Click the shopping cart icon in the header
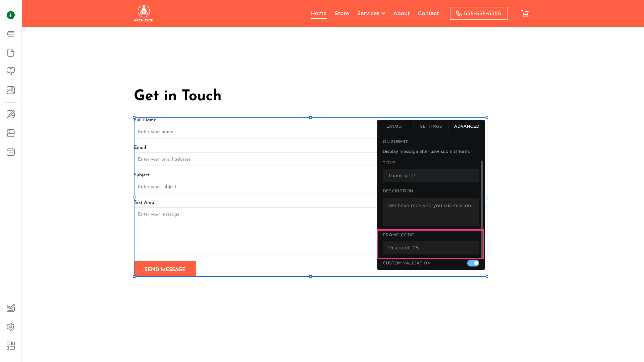Screen dimensions: 644x362 pyautogui.click(x=525, y=13)
